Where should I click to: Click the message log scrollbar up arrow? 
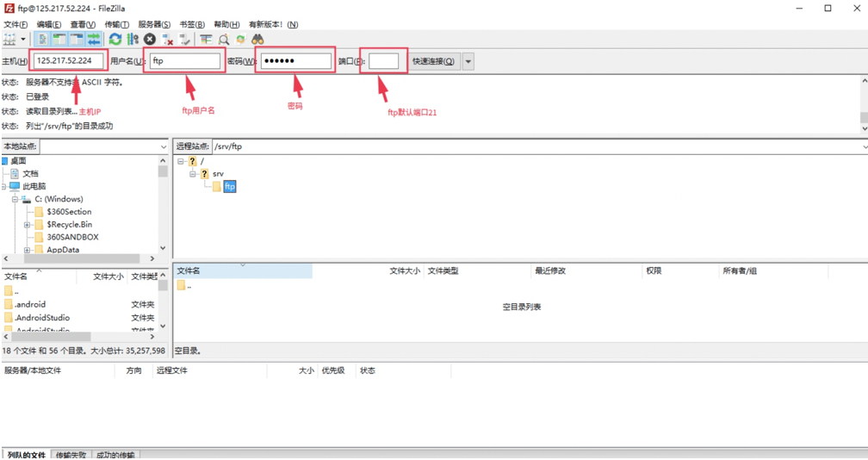tap(864, 81)
